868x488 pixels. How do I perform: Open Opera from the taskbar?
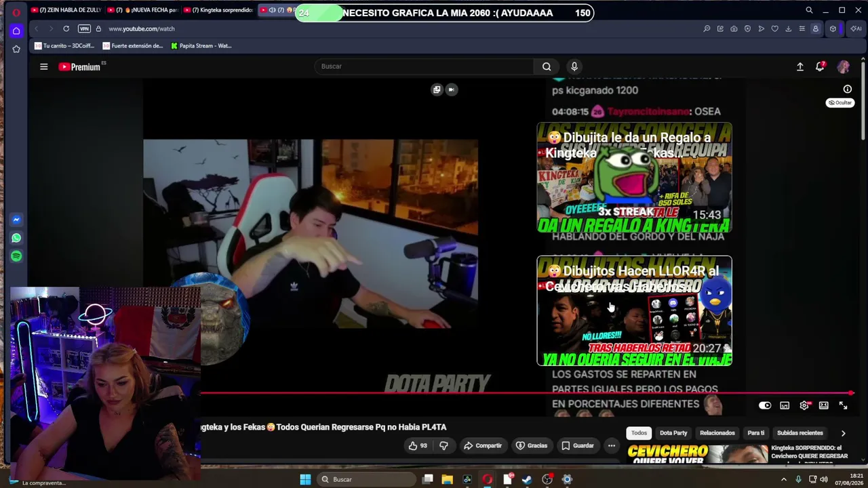coord(487,479)
